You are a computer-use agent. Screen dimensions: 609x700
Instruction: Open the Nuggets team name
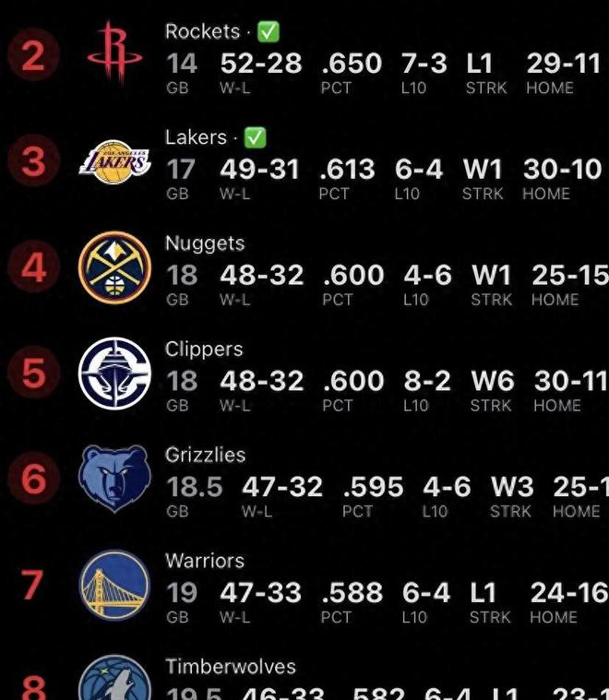click(205, 244)
